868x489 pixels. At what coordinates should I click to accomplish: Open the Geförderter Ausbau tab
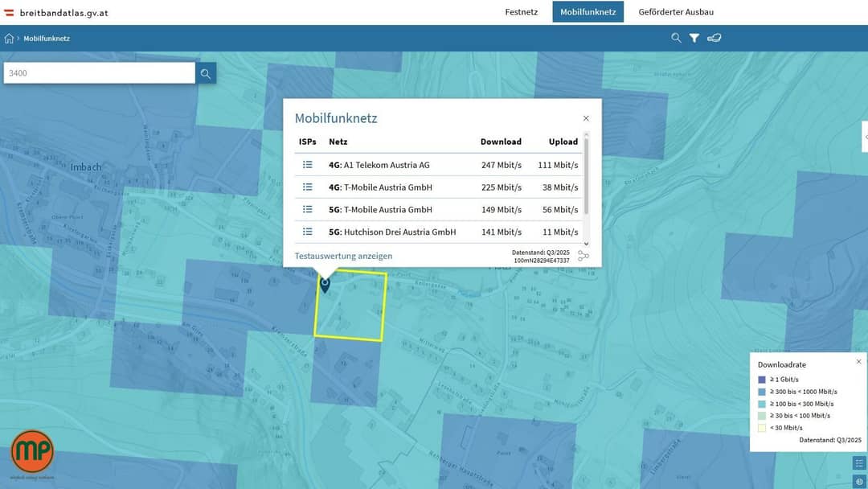pyautogui.click(x=676, y=11)
